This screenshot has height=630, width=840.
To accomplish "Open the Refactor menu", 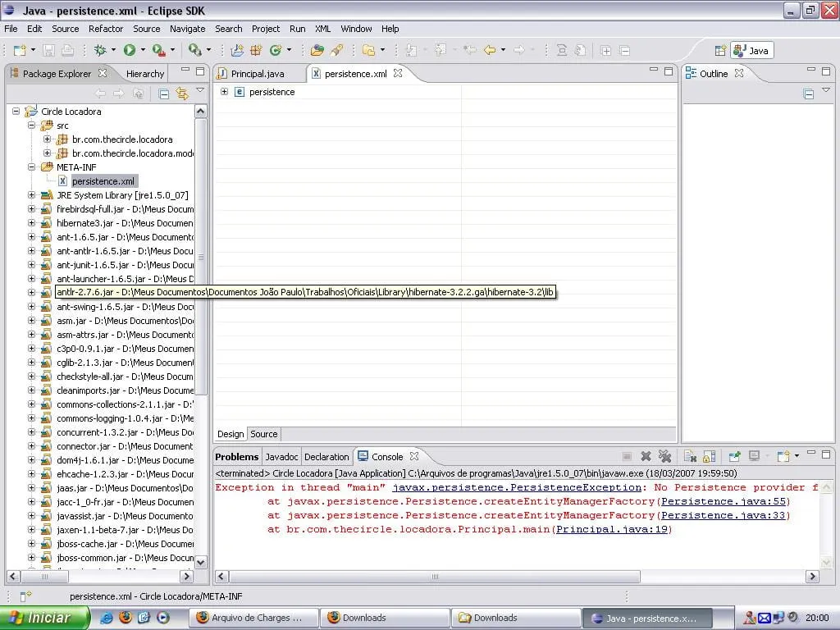I will 106,29.
